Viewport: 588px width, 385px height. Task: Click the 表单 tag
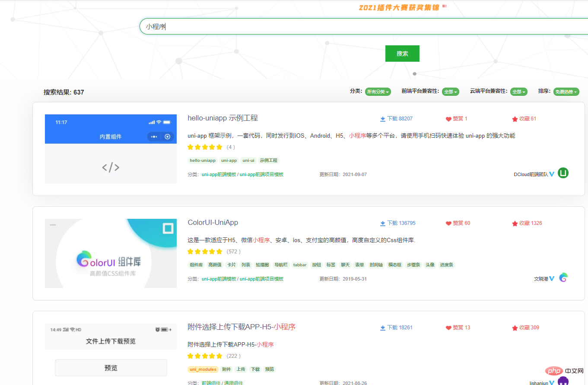click(359, 265)
